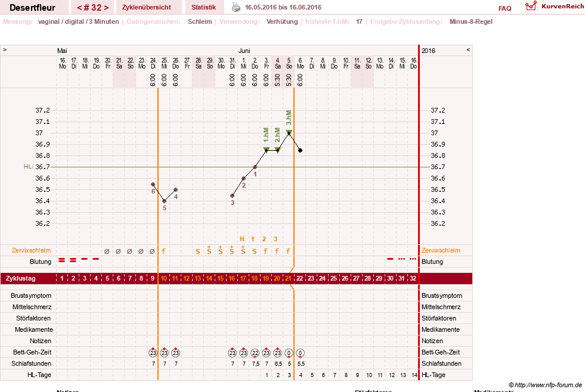Click the chart's top-left '>' arrow
585x392 pixels.
[x=5, y=49]
